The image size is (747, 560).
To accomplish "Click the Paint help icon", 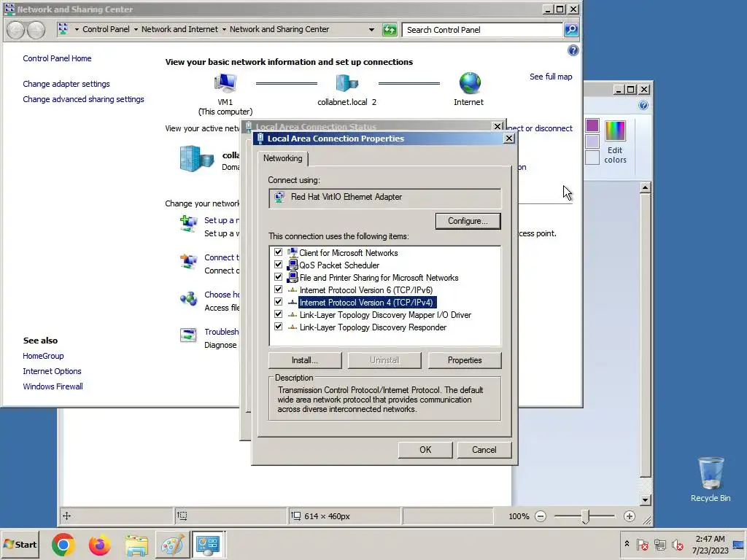I will 643,105.
